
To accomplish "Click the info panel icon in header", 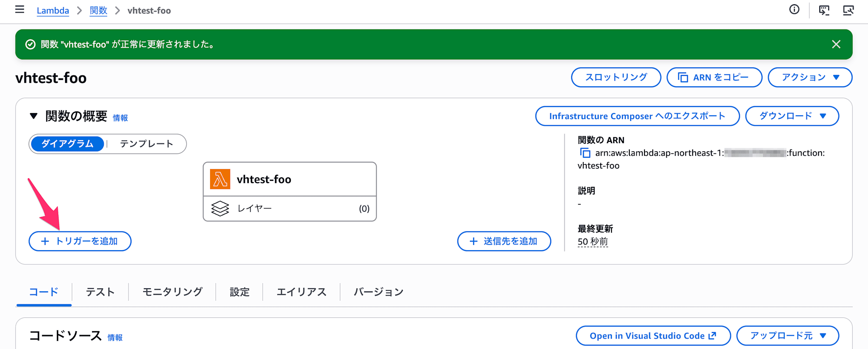I will click(794, 10).
